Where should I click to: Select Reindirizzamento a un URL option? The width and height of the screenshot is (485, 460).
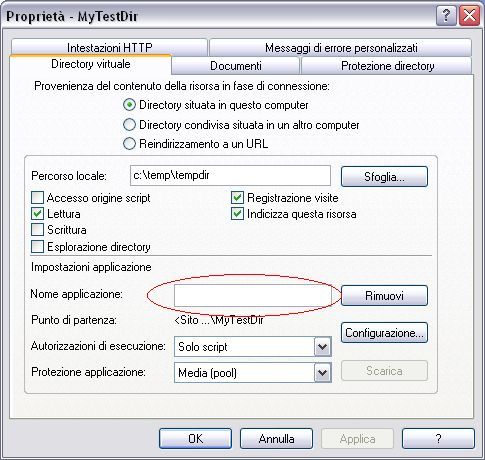[129, 144]
